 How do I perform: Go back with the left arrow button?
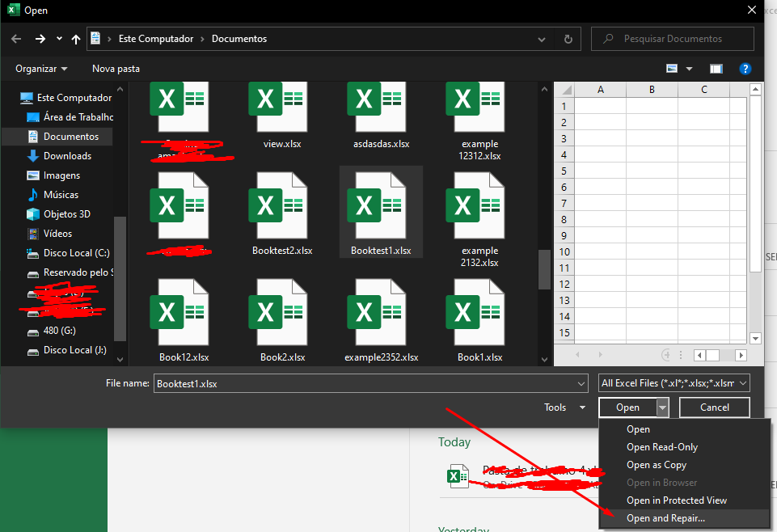tap(16, 39)
